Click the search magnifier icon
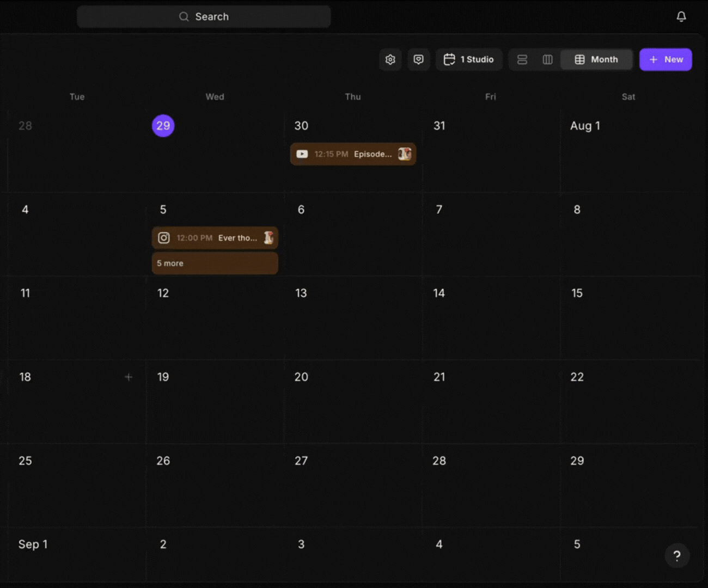This screenshot has width=708, height=588. [184, 17]
